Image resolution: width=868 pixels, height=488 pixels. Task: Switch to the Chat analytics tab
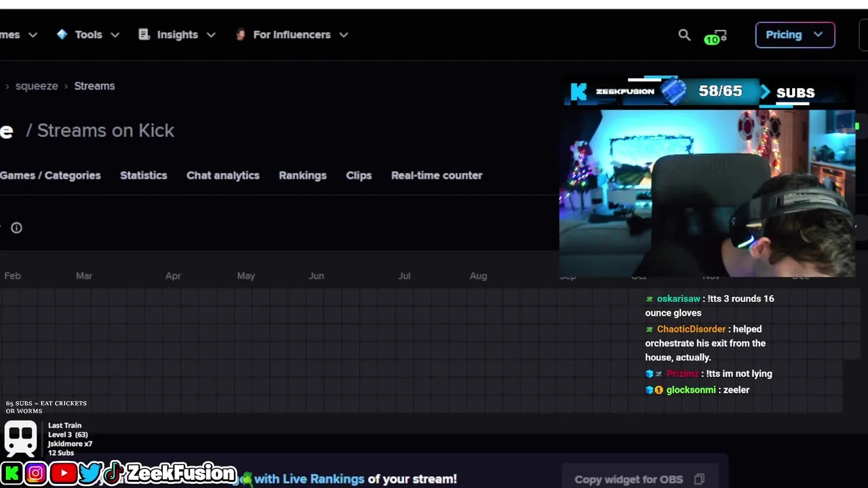[x=222, y=176]
